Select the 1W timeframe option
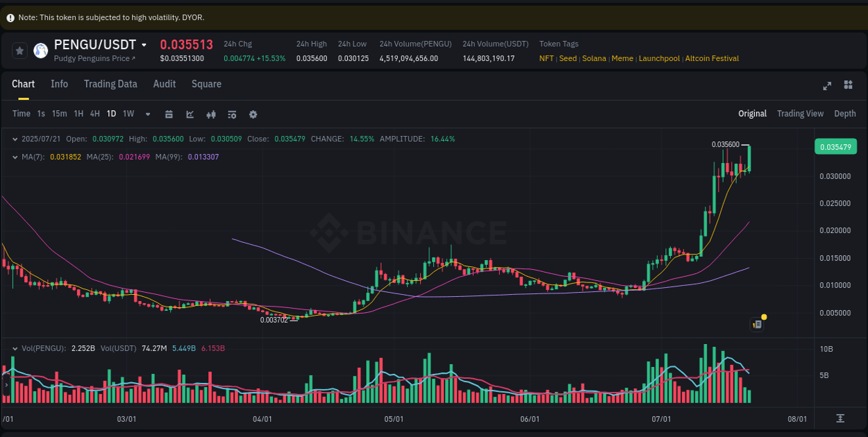 [128, 114]
